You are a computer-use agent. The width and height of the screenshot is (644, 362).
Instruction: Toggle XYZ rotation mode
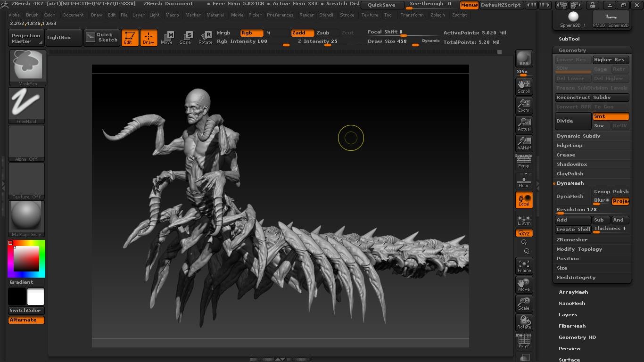(524, 233)
